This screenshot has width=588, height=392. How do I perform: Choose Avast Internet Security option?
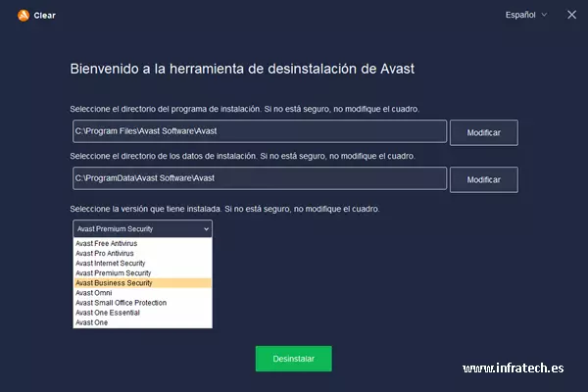(x=142, y=264)
